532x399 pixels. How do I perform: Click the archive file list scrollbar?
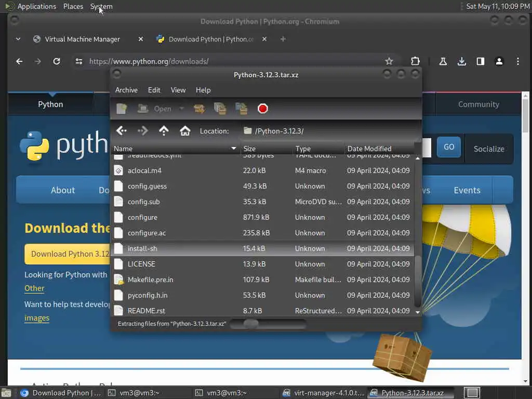(x=418, y=281)
